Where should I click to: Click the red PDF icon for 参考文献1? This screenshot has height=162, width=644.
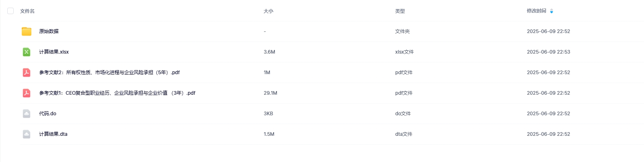click(27, 93)
